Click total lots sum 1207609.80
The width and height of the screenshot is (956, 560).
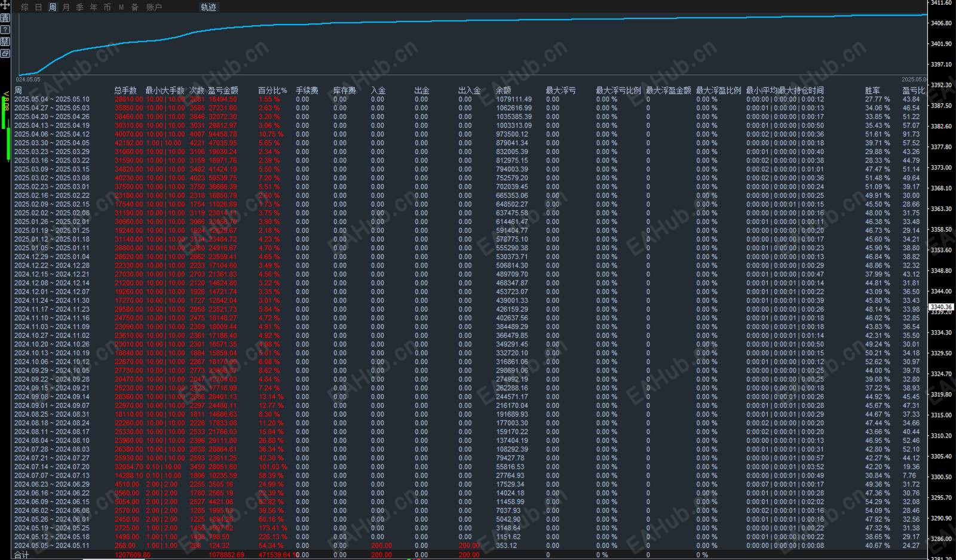click(133, 555)
